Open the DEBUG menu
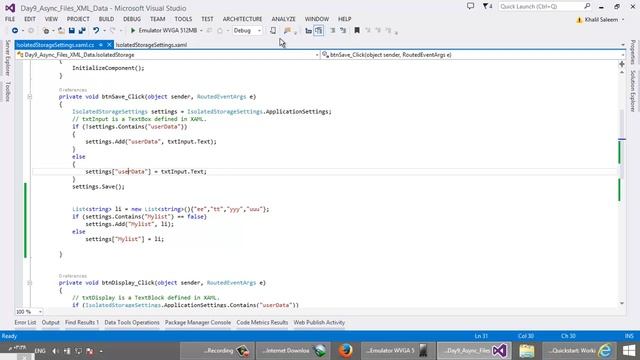 pos(132,19)
